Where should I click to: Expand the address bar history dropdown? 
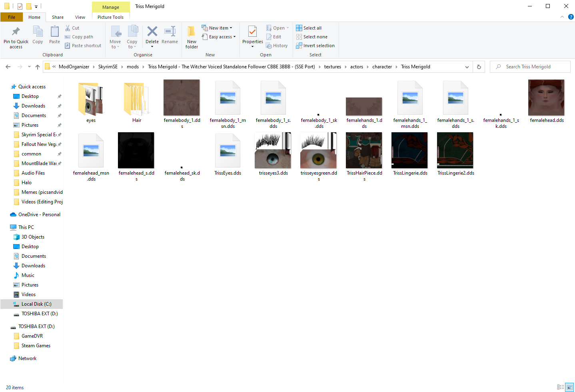pos(467,67)
